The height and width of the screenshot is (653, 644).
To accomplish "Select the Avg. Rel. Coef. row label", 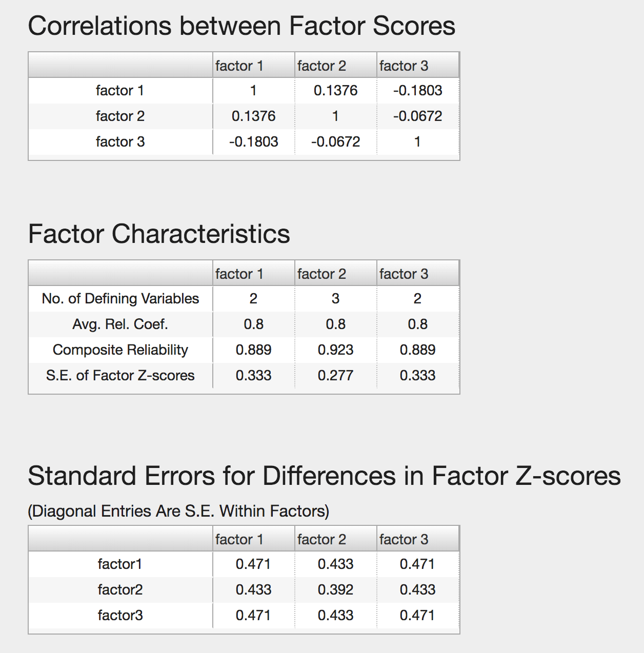I will [120, 324].
